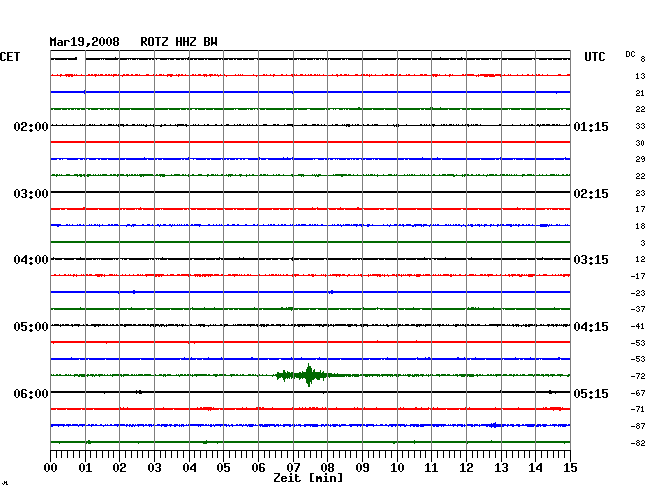Select minute 00 on the time axis
The image size is (650, 494).
tap(51, 467)
